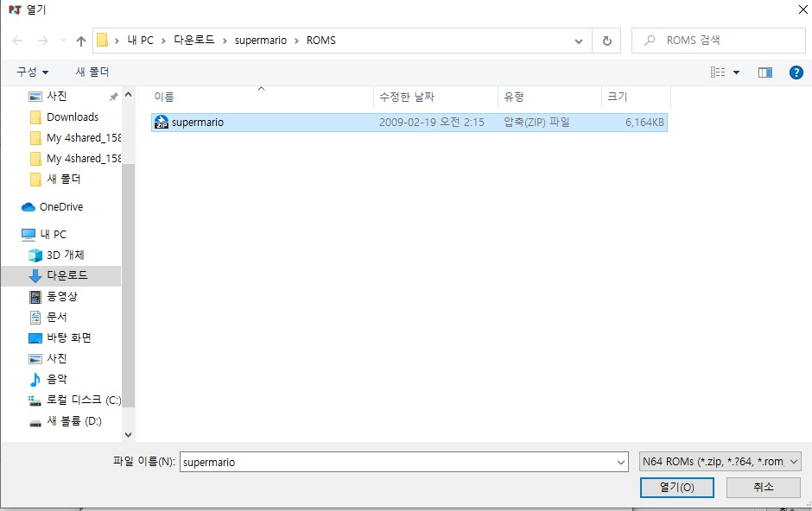Open the first My 4shared_158 folder
The image size is (812, 511).
[84, 137]
